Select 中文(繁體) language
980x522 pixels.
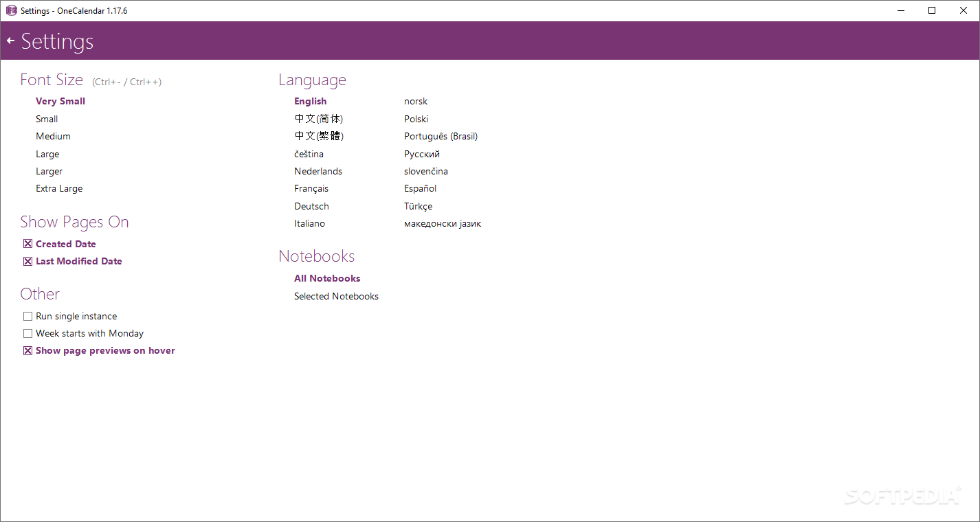[x=319, y=136]
